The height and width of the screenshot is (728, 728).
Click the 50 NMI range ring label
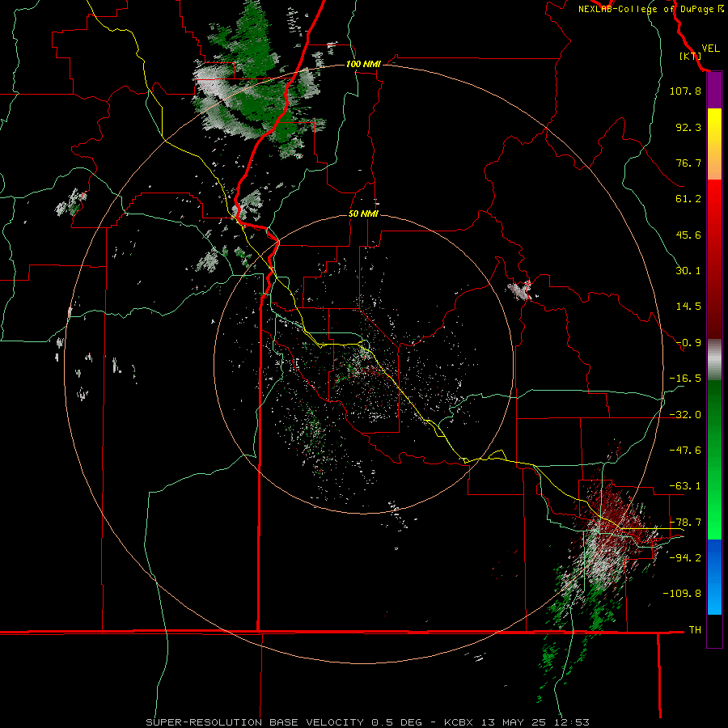pyautogui.click(x=363, y=214)
